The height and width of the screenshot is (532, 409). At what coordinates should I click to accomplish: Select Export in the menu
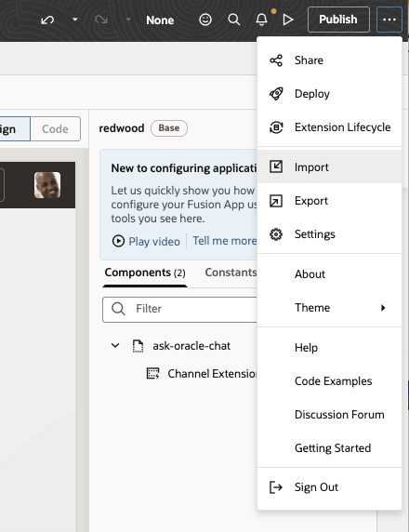pos(329,201)
